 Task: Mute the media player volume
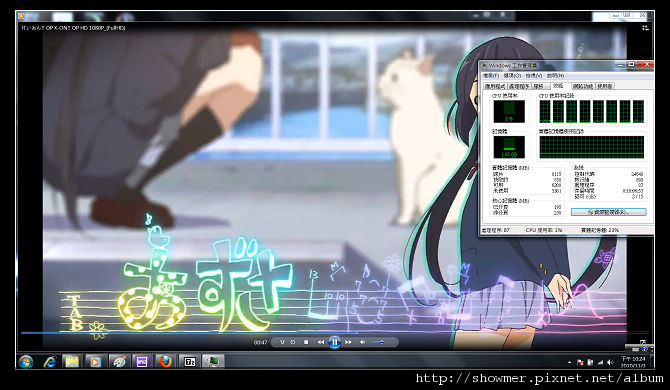[x=362, y=342]
